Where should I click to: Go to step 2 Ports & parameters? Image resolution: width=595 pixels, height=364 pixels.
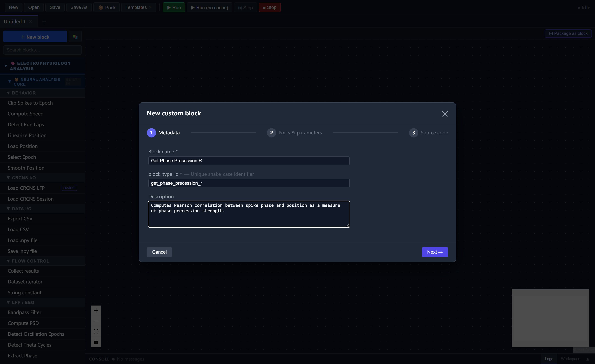[294, 132]
